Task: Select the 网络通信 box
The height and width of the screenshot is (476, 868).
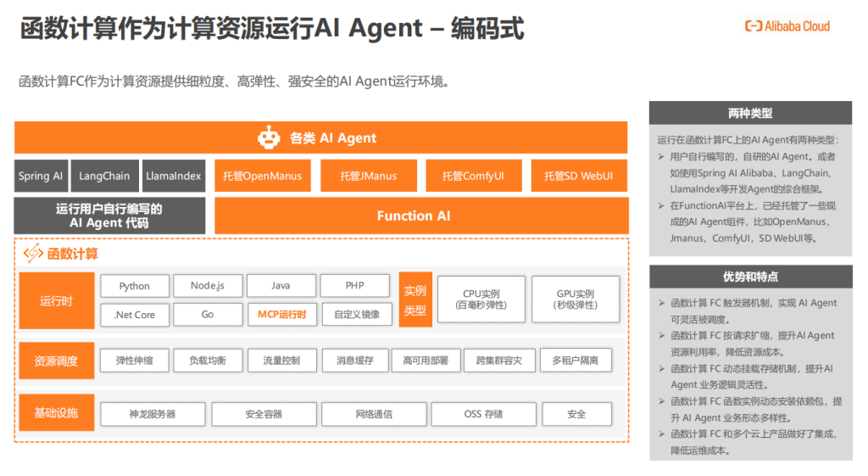Action: point(374,414)
